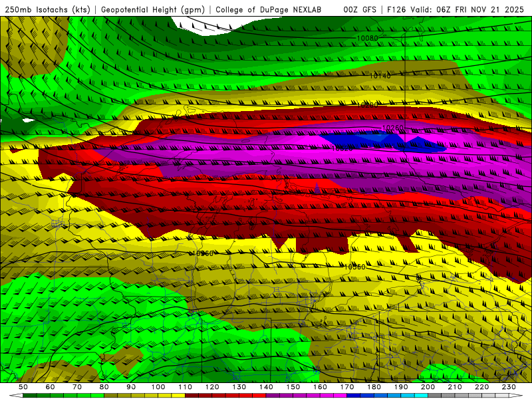The image size is (532, 399).
Task: Select the 70 label on the legend
Action: (77, 387)
